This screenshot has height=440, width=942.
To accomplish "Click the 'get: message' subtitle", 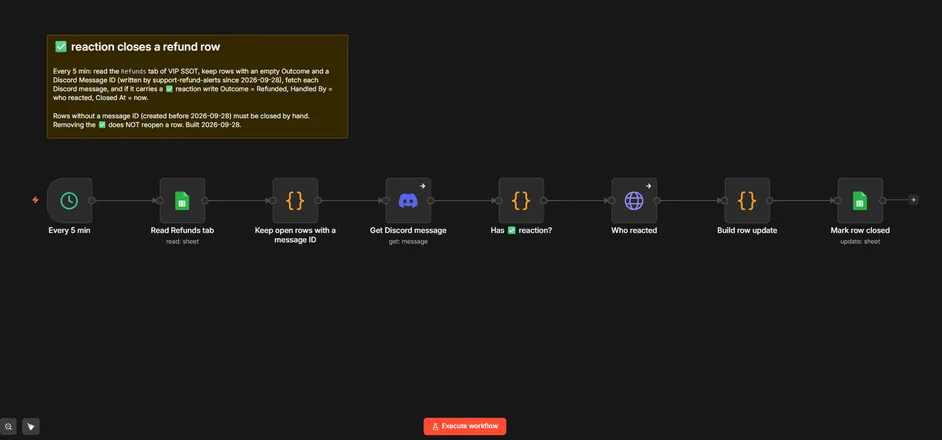I will pyautogui.click(x=408, y=242).
